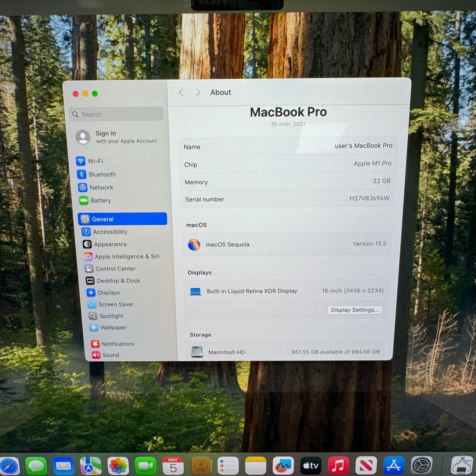Click the "user's MacBook Pro" name value

pos(363,146)
